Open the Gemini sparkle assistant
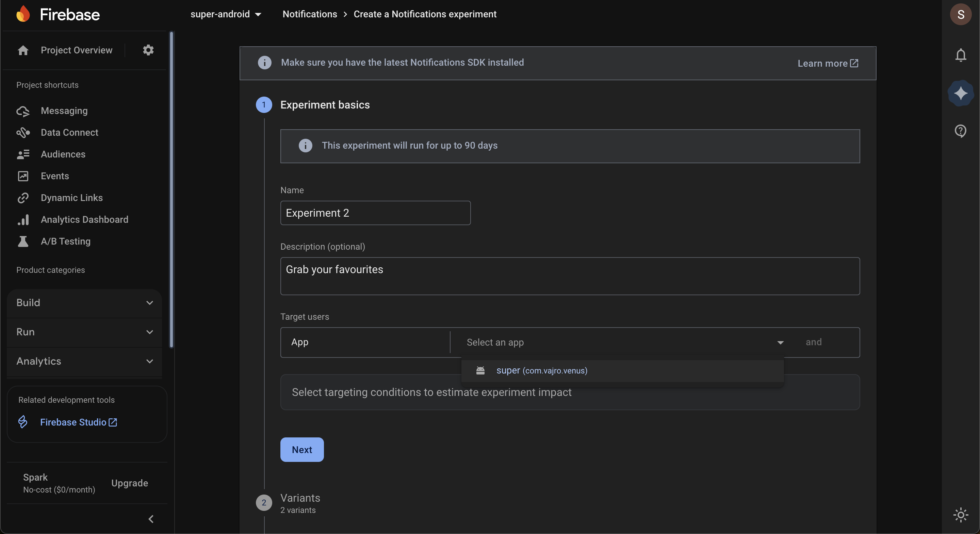Viewport: 980px width, 534px height. [x=961, y=93]
